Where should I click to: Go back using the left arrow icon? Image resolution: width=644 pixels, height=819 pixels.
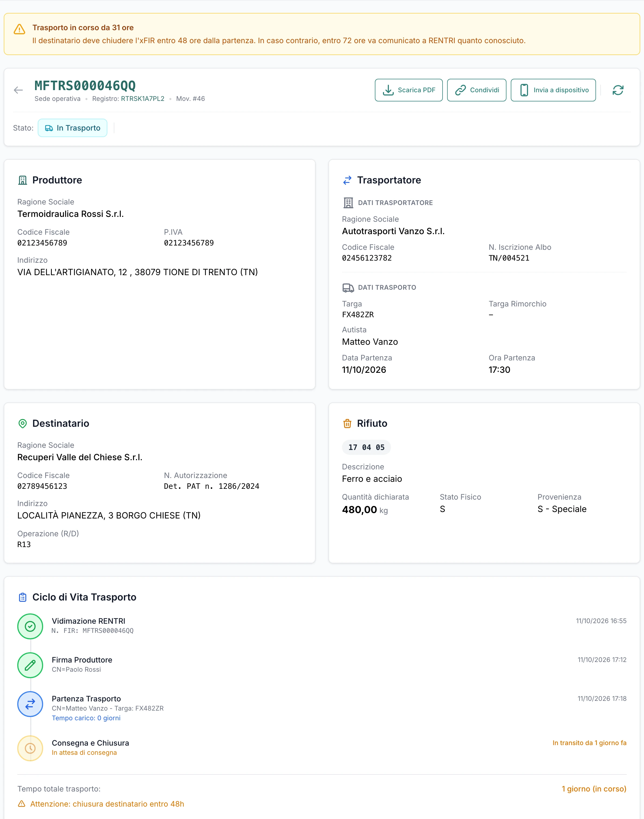[18, 90]
